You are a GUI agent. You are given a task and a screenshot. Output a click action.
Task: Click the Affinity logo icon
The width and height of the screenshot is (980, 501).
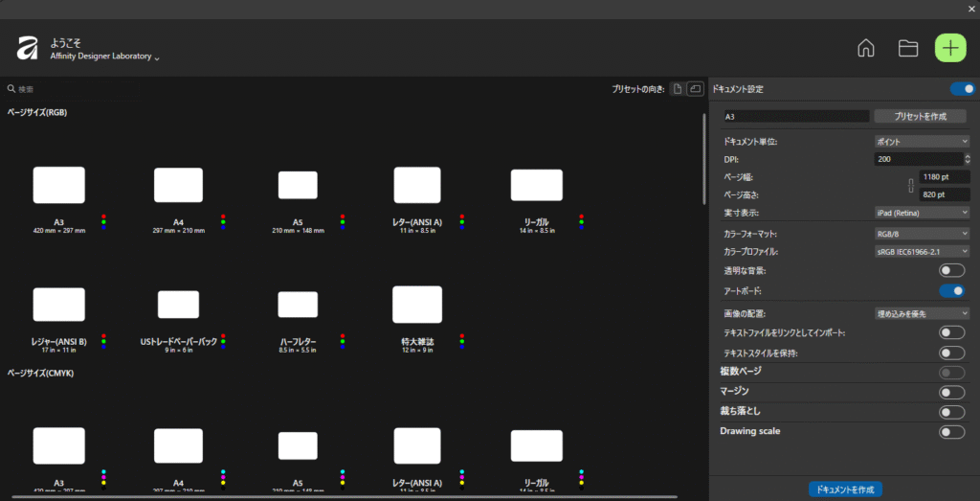[x=28, y=48]
